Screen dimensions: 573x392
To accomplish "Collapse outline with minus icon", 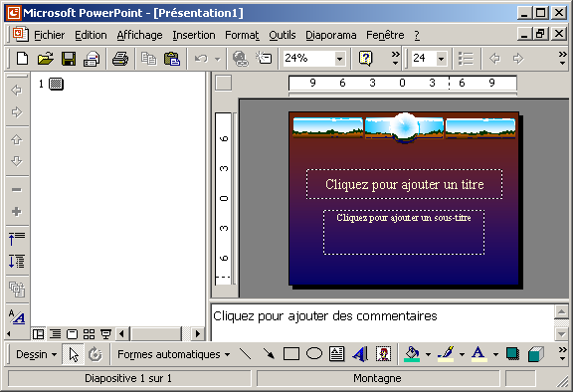I will pyautogui.click(x=16, y=190).
